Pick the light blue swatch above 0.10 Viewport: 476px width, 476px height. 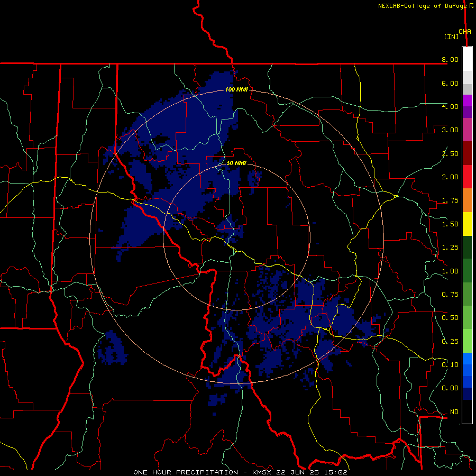click(467, 359)
